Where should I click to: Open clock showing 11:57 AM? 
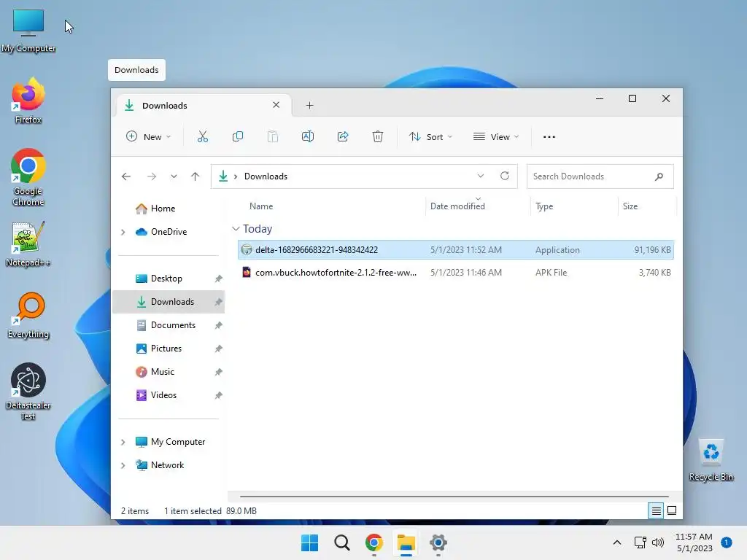click(x=694, y=542)
